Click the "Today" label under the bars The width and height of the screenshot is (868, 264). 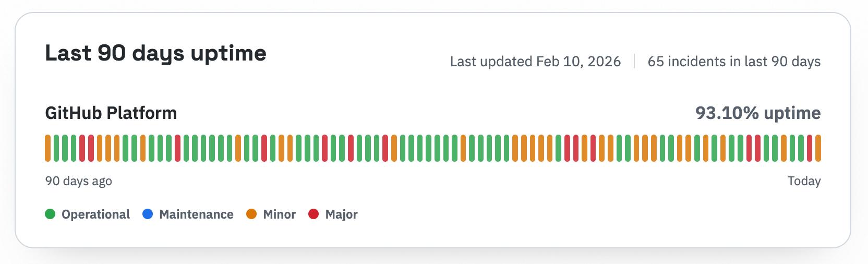[804, 181]
